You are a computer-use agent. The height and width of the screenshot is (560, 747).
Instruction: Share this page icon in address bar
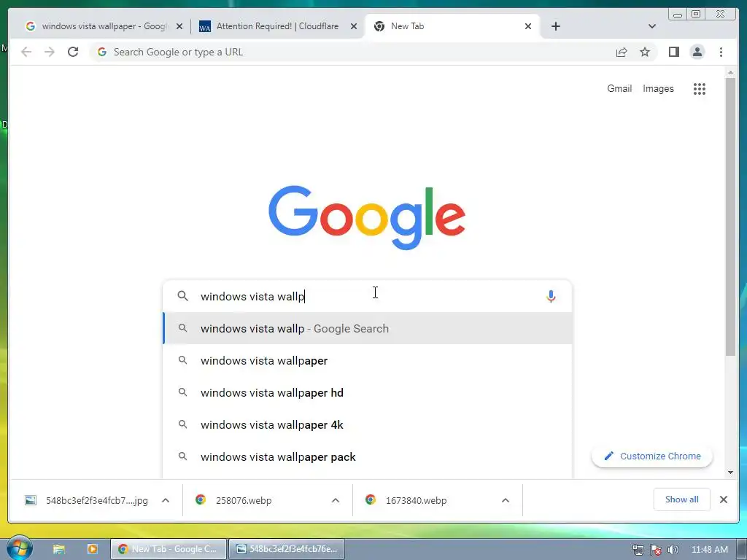pos(622,52)
